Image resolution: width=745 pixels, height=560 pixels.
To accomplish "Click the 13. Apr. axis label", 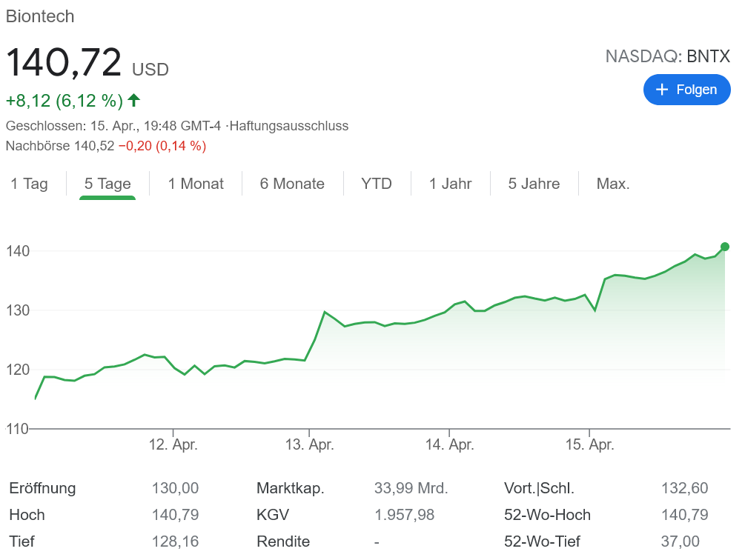I will click(310, 445).
